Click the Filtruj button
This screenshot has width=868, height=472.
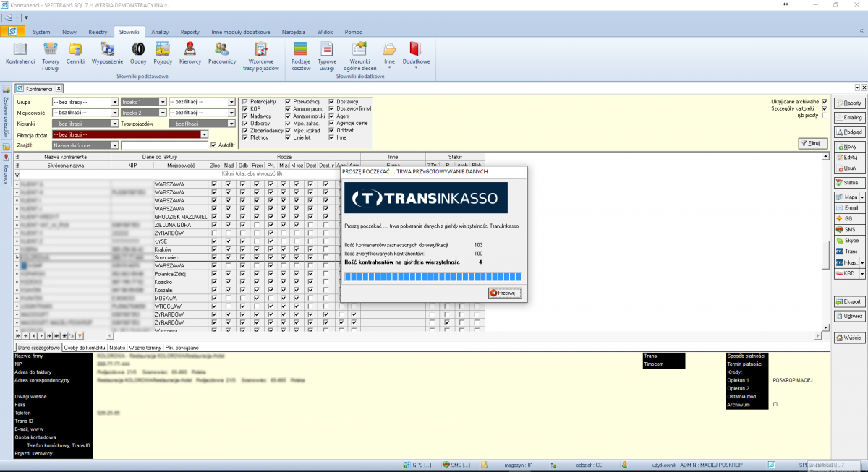(x=812, y=144)
